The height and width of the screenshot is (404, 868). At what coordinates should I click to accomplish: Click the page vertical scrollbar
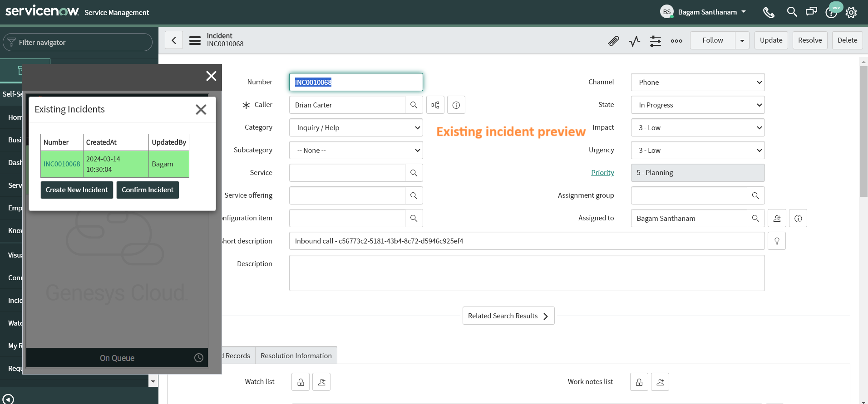pos(863,131)
